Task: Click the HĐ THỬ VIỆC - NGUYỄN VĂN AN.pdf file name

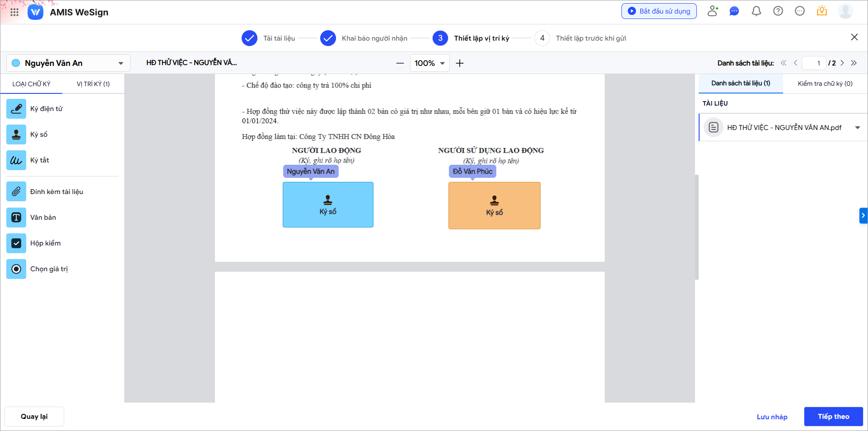Action: tap(784, 128)
